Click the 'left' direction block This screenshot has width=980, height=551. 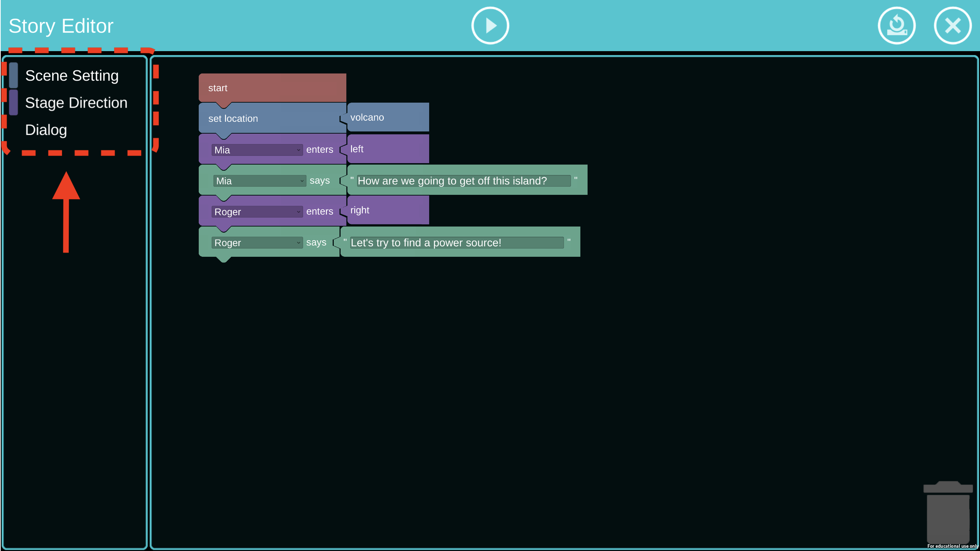388,149
